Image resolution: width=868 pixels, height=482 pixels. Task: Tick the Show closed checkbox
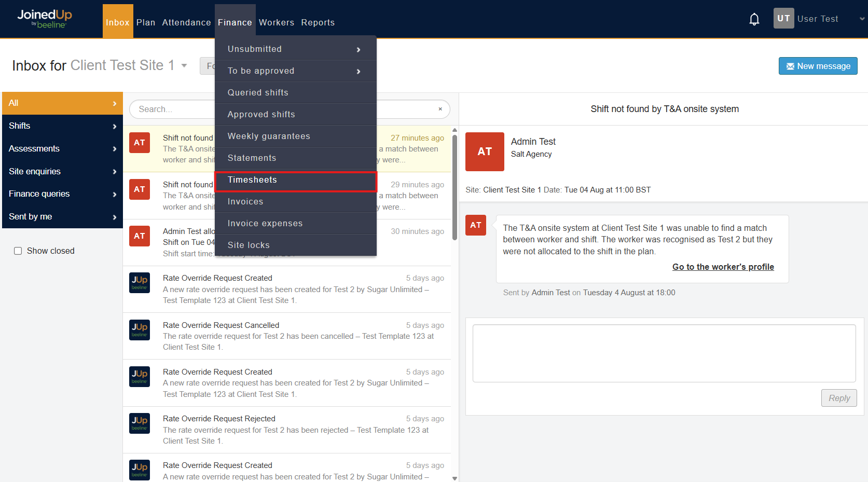tap(18, 251)
